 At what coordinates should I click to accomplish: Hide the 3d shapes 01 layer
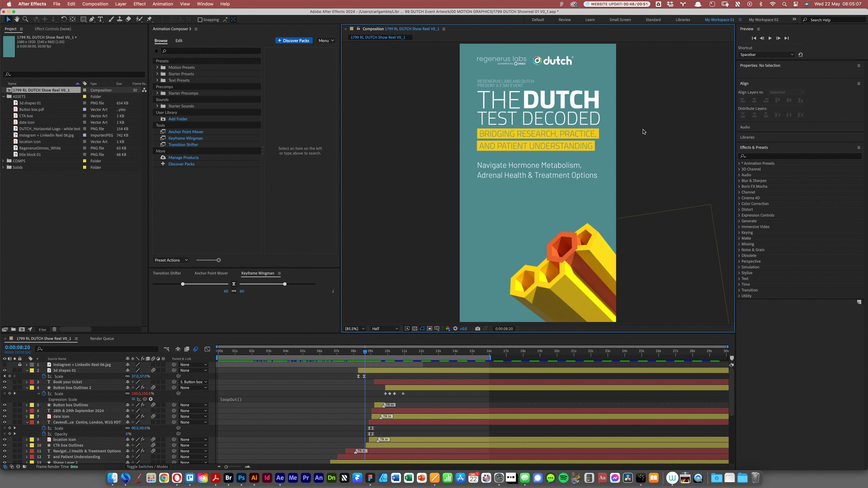click(5, 371)
